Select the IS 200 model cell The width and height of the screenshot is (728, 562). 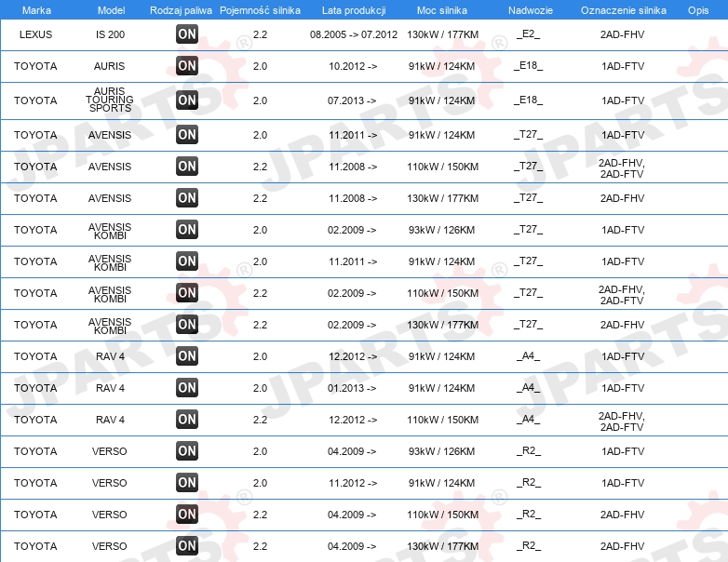tap(110, 34)
